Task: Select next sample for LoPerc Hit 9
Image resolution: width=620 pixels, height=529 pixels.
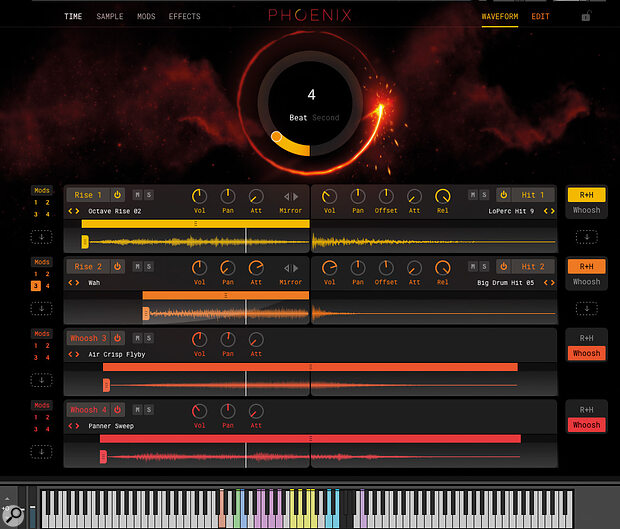Action: click(552, 211)
